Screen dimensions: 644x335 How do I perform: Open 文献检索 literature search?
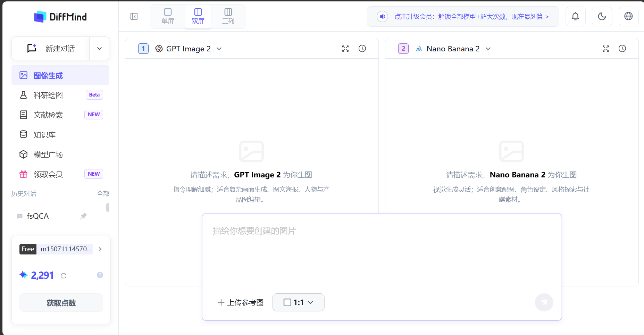[x=60, y=115]
